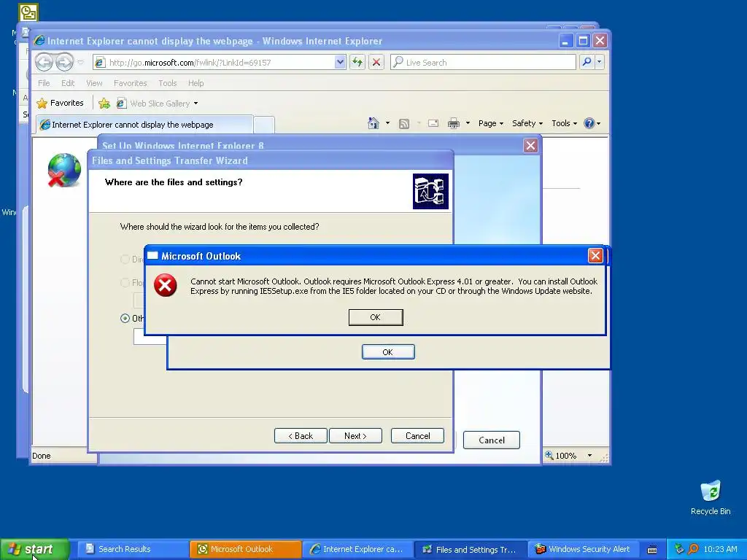Maximize the Internet Explorer window
This screenshot has width=747, height=560.
pos(583,41)
